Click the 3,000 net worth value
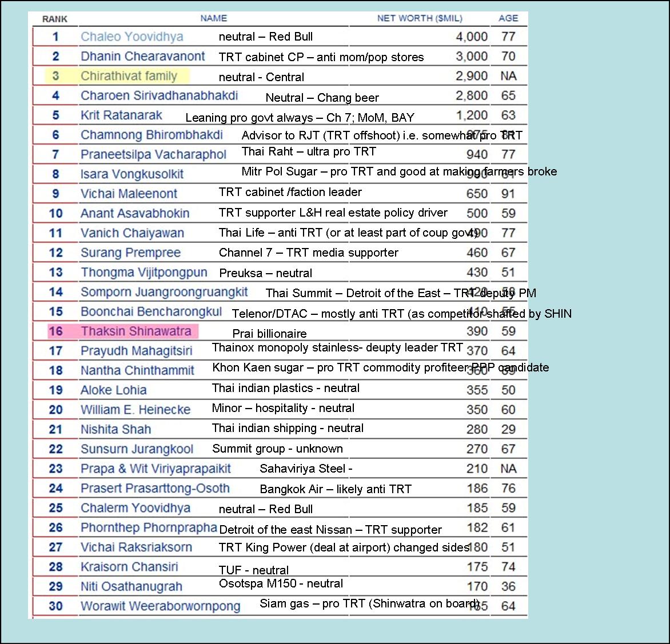Screen dimensions: 670x644 point(472,57)
